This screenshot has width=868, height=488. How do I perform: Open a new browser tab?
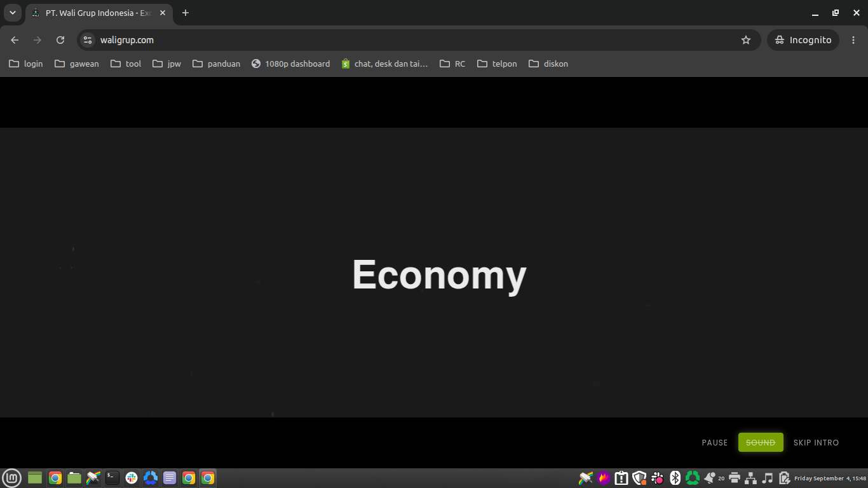(186, 13)
